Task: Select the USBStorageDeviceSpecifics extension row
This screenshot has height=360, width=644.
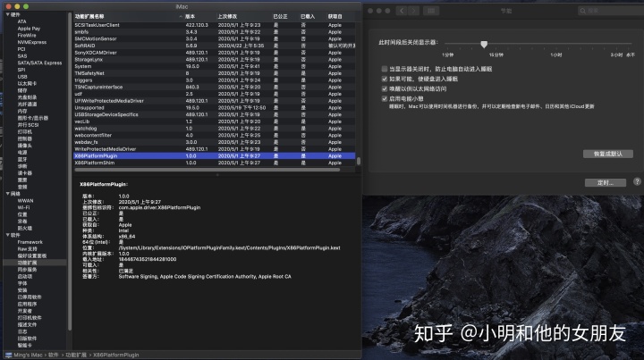Action: [215, 114]
